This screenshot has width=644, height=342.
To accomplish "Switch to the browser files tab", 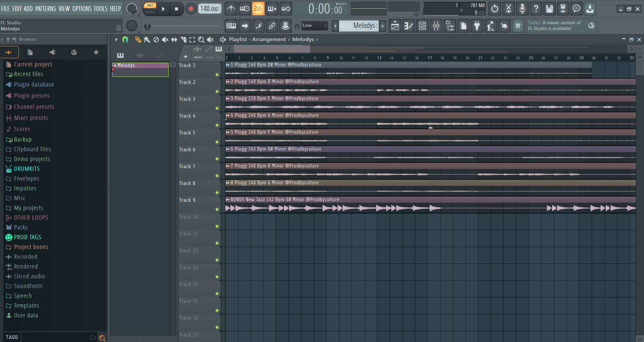I will [x=30, y=52].
